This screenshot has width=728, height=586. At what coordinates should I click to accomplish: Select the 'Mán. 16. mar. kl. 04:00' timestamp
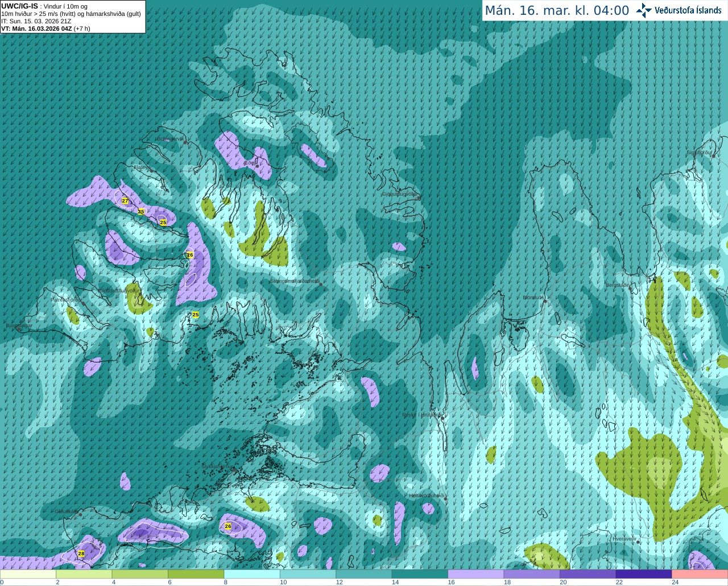click(557, 11)
